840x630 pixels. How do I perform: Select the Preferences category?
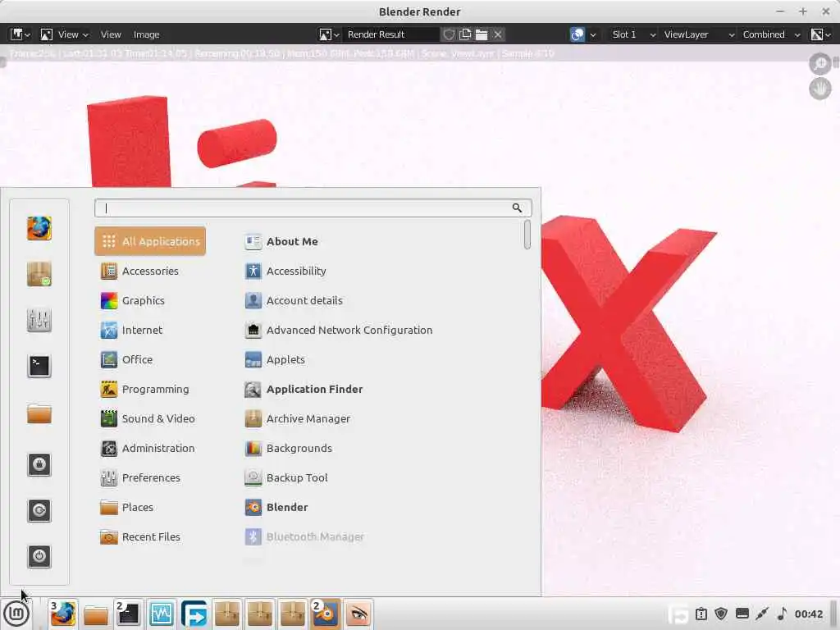(150, 477)
